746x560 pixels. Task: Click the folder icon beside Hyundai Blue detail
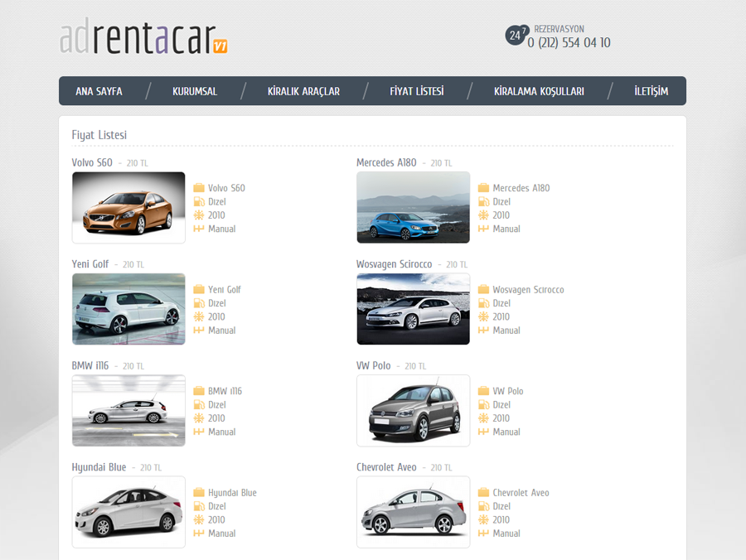point(199,493)
